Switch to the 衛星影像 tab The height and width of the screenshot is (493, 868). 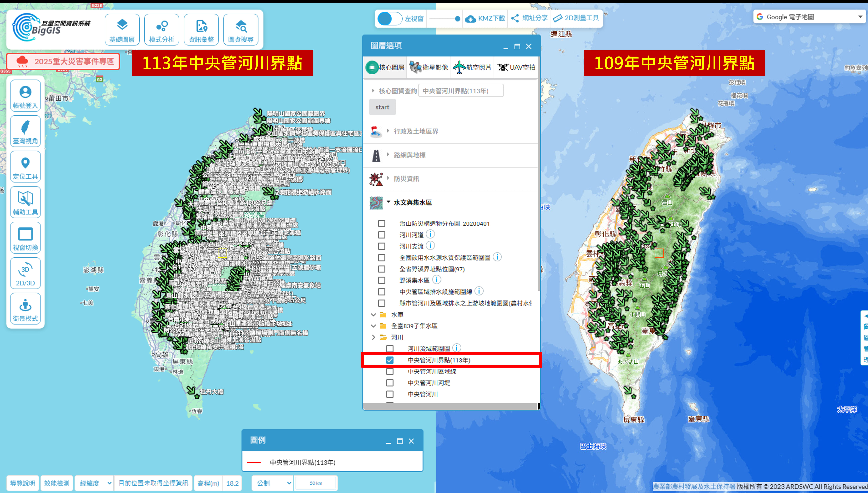(x=429, y=67)
